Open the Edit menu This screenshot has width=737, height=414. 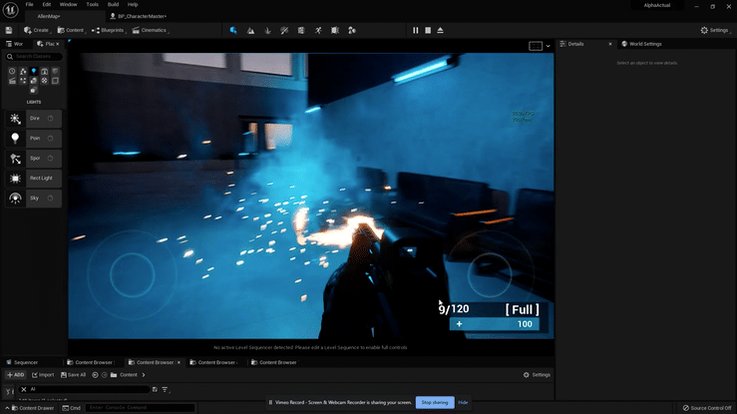click(47, 4)
